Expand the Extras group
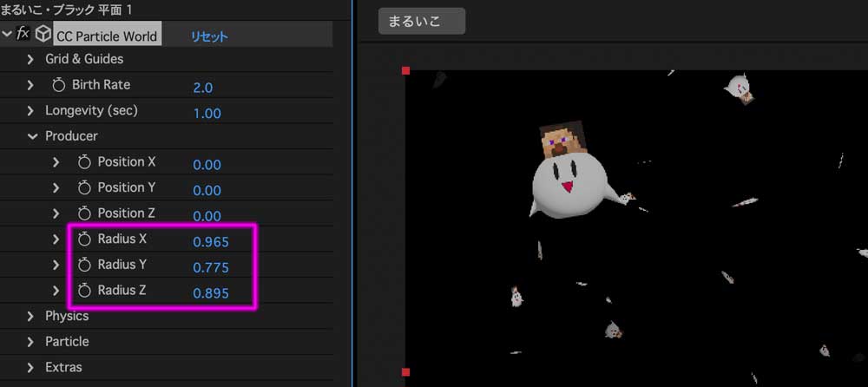Screen dimensions: 868x387 tap(31, 368)
